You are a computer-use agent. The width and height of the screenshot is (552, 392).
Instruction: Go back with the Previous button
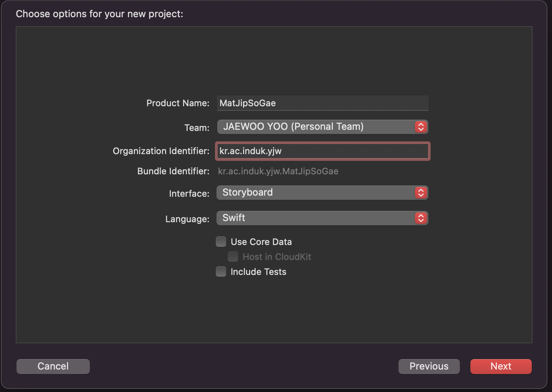click(429, 366)
